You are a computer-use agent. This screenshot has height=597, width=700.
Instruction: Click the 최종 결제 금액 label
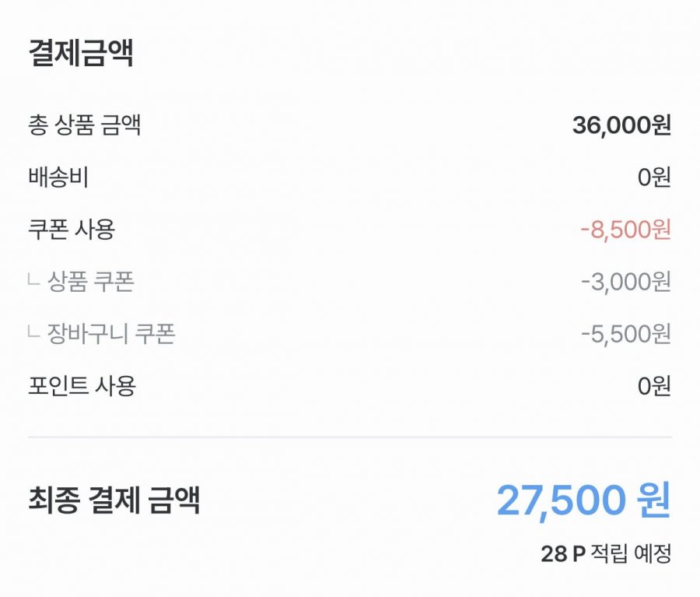coord(114,500)
